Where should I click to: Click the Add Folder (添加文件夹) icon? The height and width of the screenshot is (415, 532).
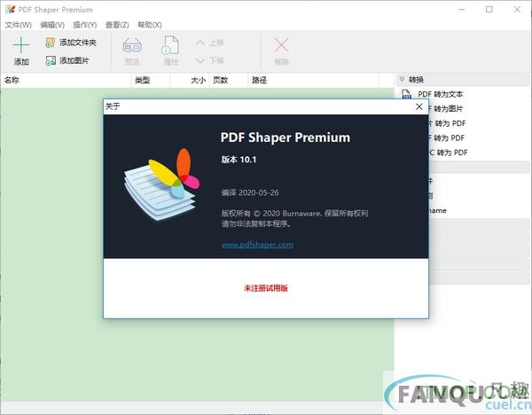51,43
